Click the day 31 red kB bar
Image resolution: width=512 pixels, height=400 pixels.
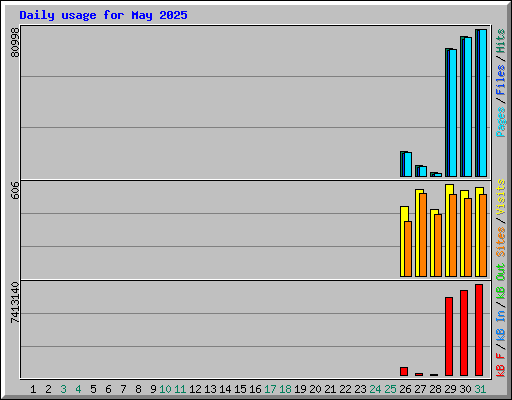(479, 330)
